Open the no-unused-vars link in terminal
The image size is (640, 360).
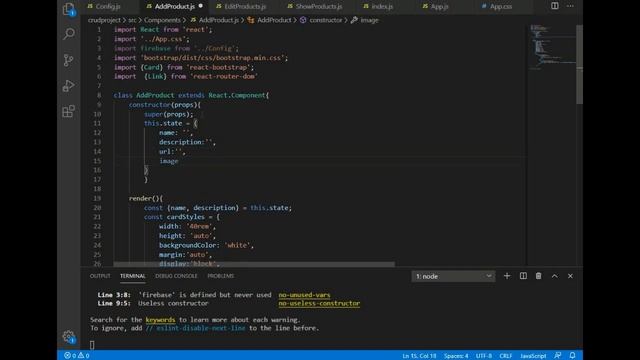(x=304, y=295)
